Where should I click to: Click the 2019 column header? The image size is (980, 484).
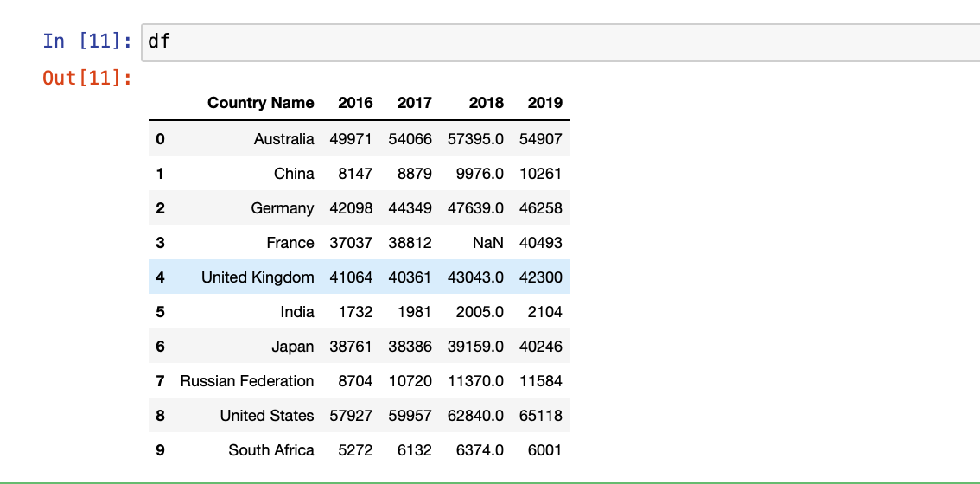(544, 103)
